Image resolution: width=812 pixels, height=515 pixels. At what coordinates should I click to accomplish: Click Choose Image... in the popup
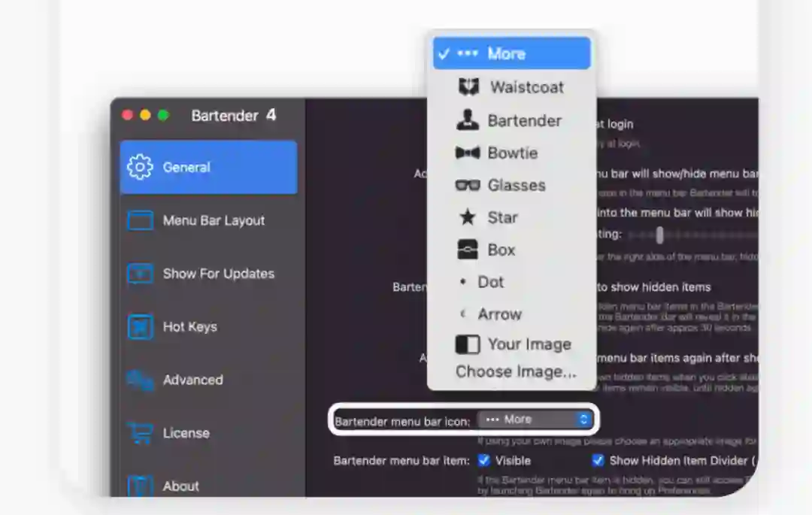[516, 371]
